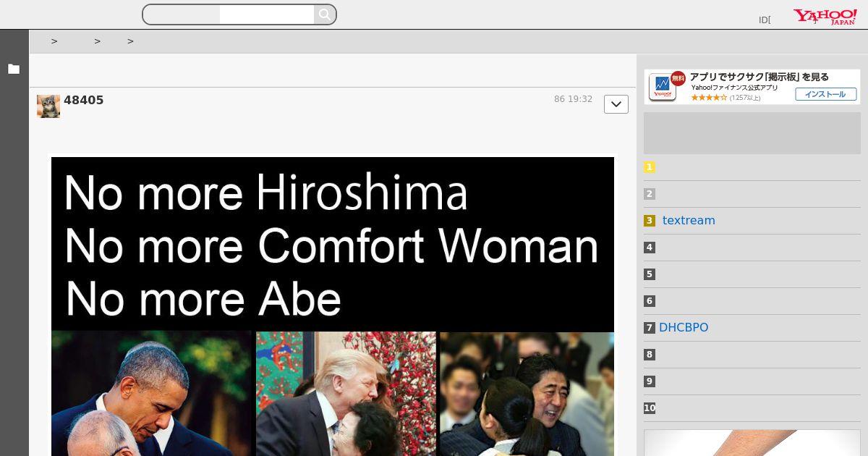Image resolution: width=868 pixels, height=456 pixels.
Task: Click the インストール install button
Action: coord(825,94)
